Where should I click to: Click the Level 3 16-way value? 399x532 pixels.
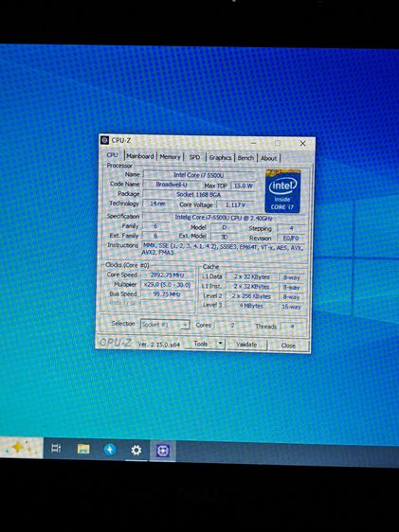pyautogui.click(x=292, y=307)
